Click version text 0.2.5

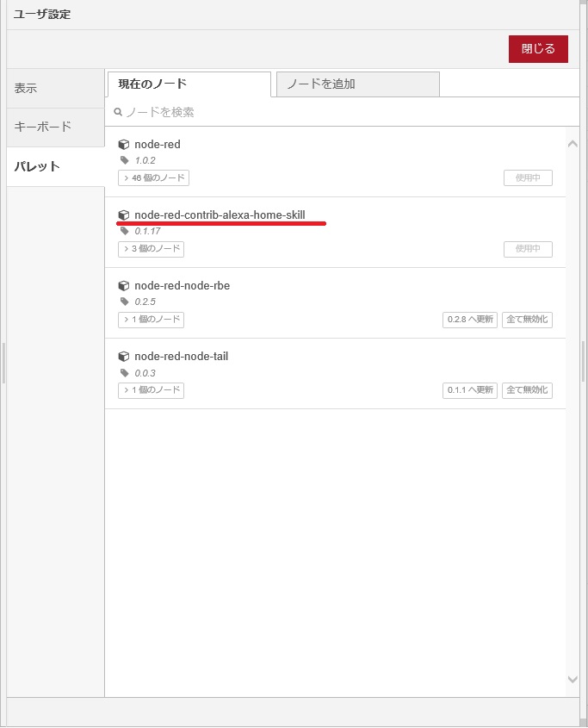point(145,302)
